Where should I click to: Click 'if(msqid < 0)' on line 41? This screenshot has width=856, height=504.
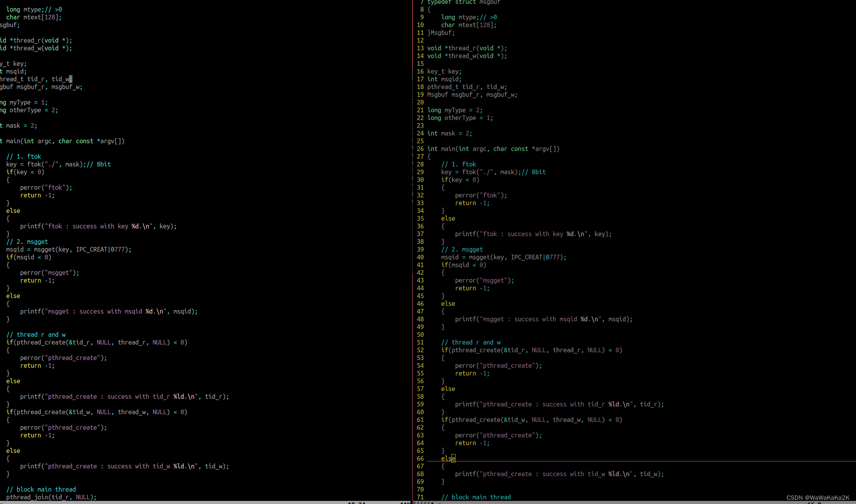click(464, 265)
